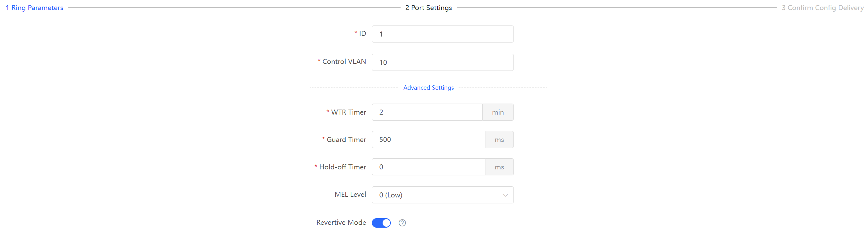868x250 pixels.
Task: Focus the WTR Timer value box
Action: 427,112
